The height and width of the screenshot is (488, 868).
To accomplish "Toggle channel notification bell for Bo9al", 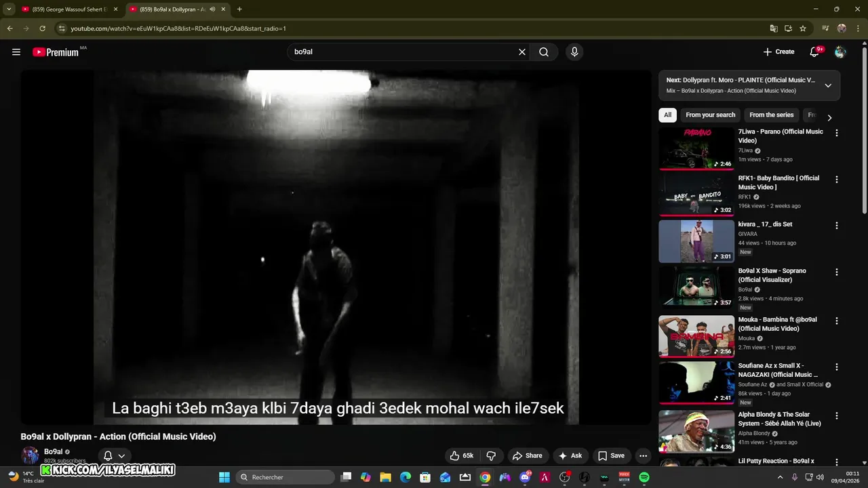I will (x=114, y=455).
